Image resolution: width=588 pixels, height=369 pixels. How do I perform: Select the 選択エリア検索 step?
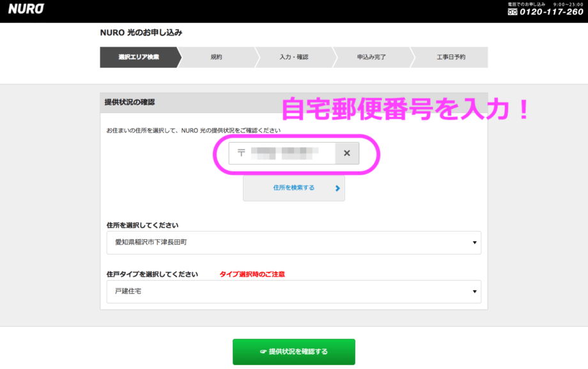coord(139,57)
